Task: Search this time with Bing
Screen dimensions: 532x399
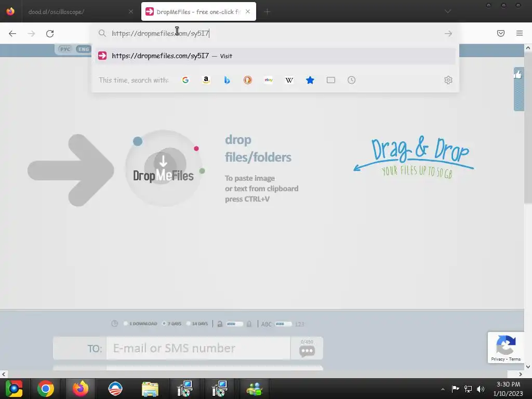Action: click(x=227, y=80)
